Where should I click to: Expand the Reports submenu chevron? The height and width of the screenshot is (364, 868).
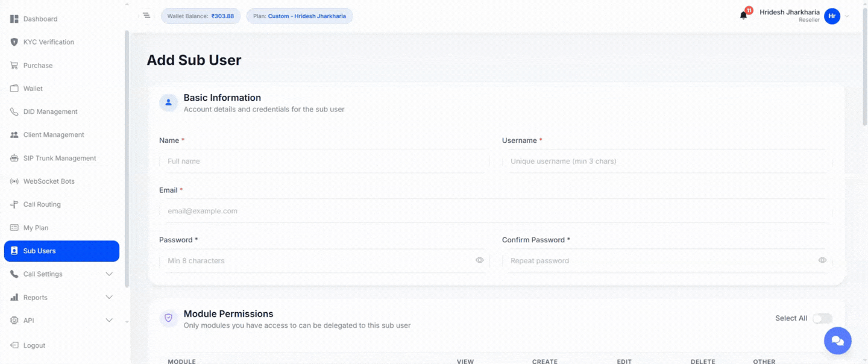pyautogui.click(x=109, y=298)
